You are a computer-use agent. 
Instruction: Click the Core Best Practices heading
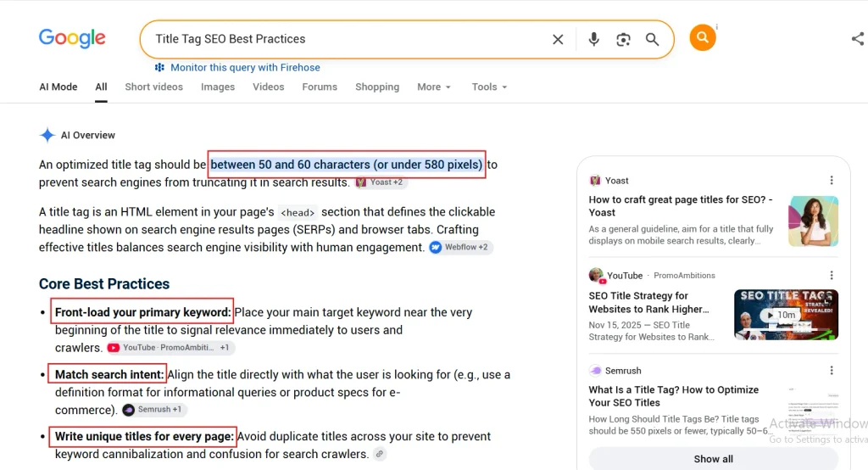tap(104, 283)
